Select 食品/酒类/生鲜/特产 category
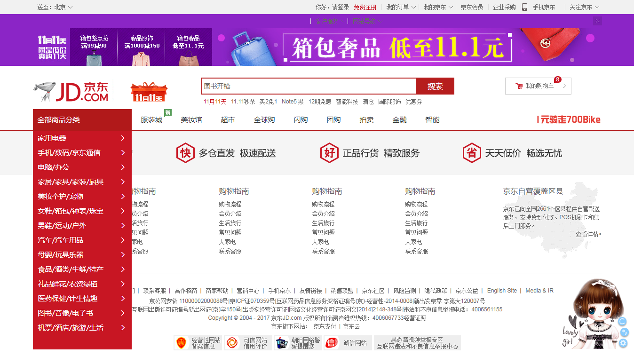The image size is (634, 364). [x=71, y=269]
